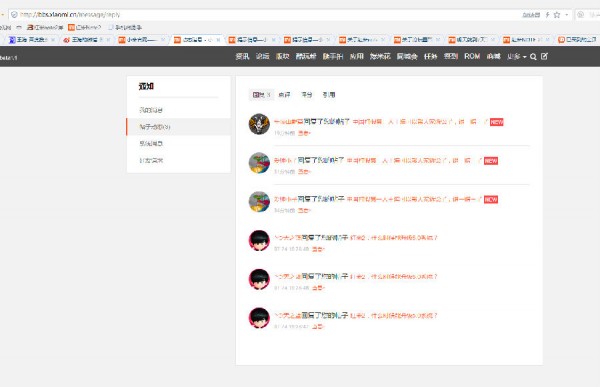Click the security shield icon before the URL
The height and width of the screenshot is (387, 600).
point(14,15)
